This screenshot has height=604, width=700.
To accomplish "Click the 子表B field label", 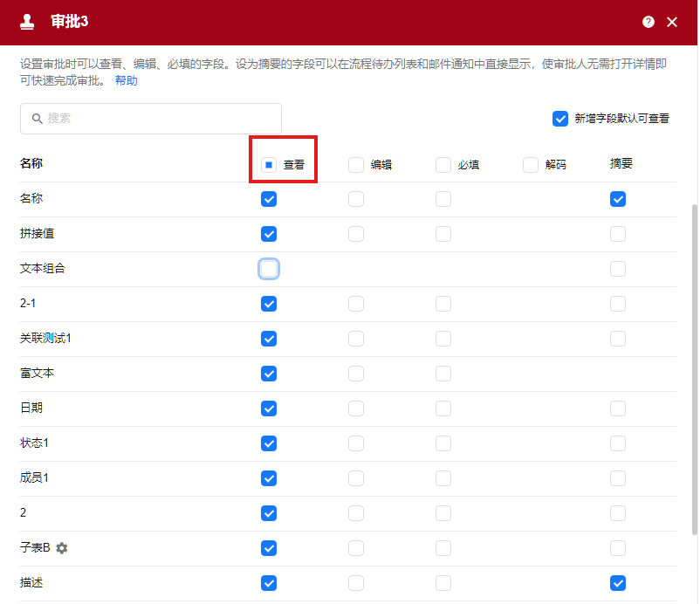I will [x=35, y=547].
